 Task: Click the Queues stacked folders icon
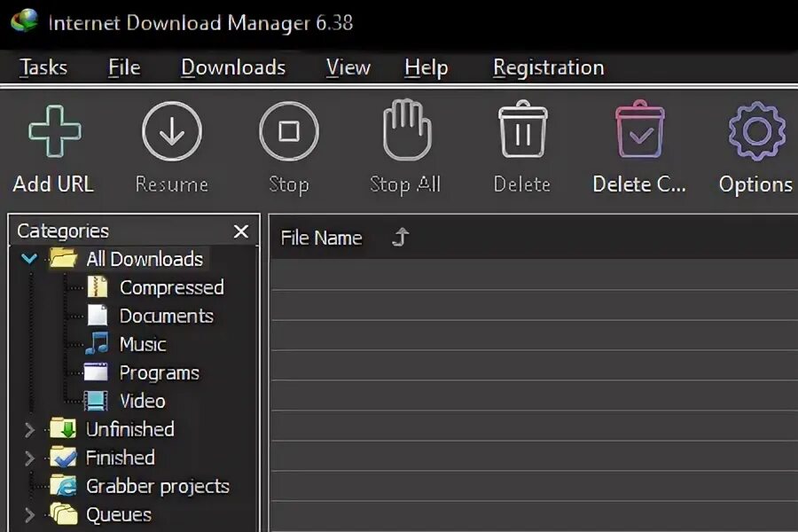(64, 513)
